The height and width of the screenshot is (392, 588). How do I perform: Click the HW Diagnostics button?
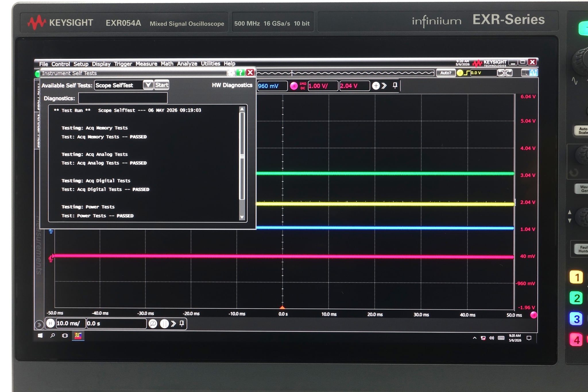[232, 85]
